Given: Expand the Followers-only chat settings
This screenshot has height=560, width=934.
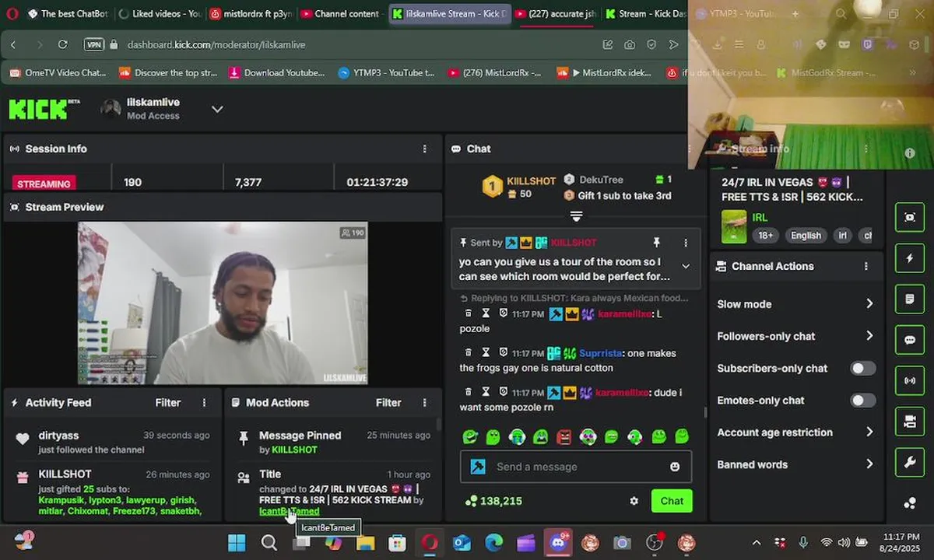Looking at the screenshot, I should coord(869,336).
